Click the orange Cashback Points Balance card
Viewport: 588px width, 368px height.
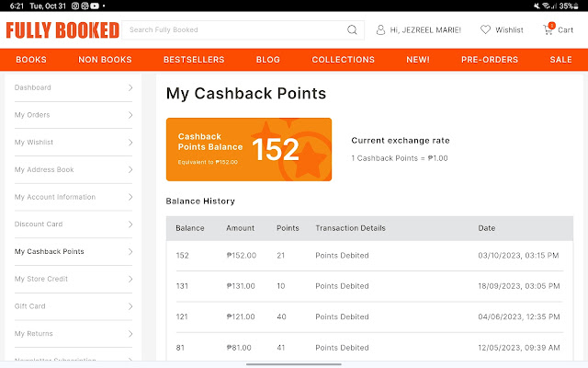(249, 149)
